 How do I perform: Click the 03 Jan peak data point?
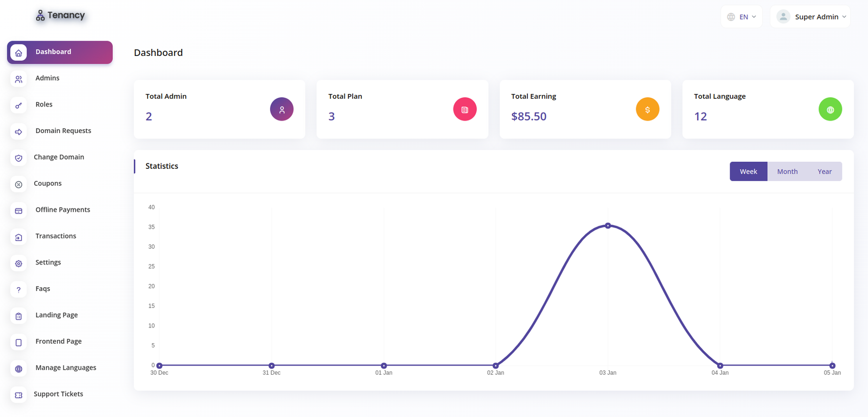(608, 225)
